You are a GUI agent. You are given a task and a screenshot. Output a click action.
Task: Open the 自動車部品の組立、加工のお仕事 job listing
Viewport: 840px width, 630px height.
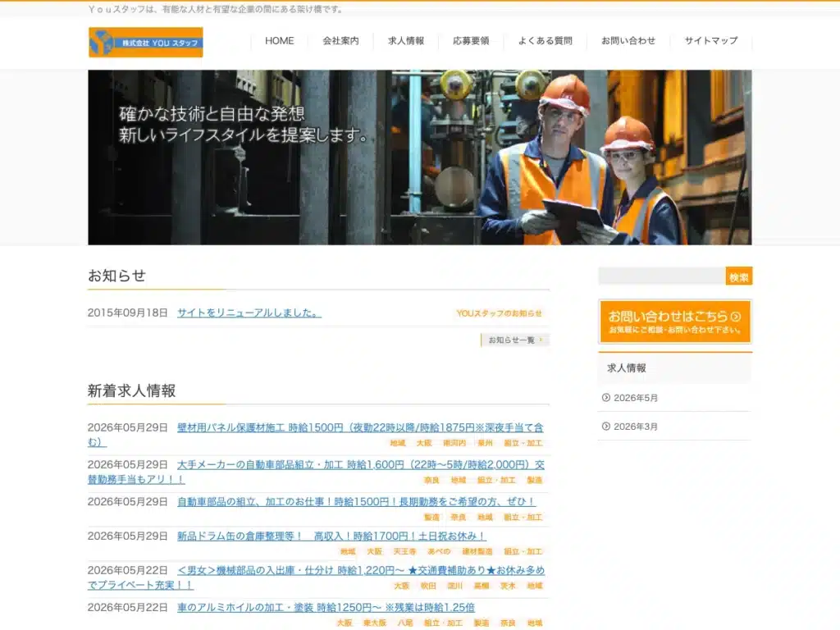(x=356, y=502)
